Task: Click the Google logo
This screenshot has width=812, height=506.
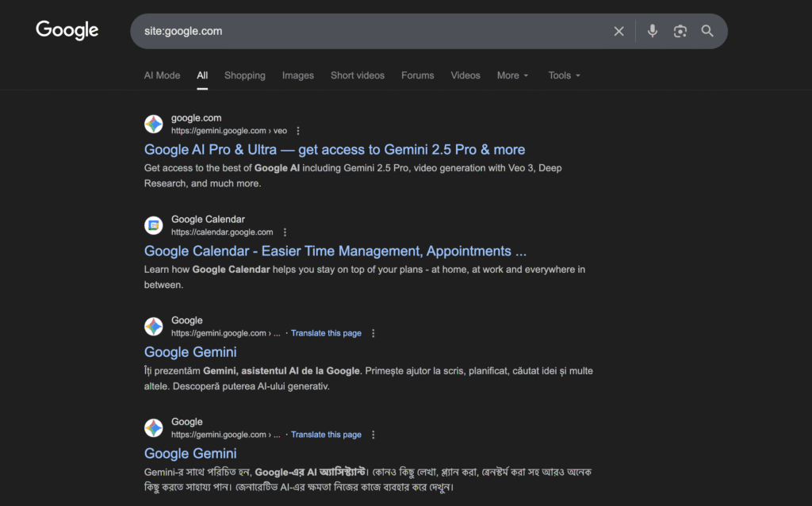Action: (67, 30)
